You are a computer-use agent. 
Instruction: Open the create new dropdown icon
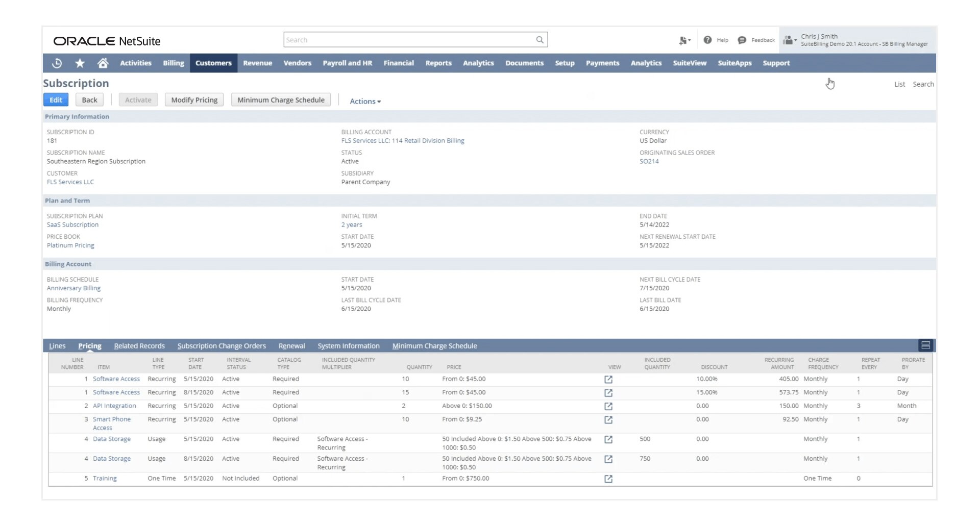tap(684, 40)
